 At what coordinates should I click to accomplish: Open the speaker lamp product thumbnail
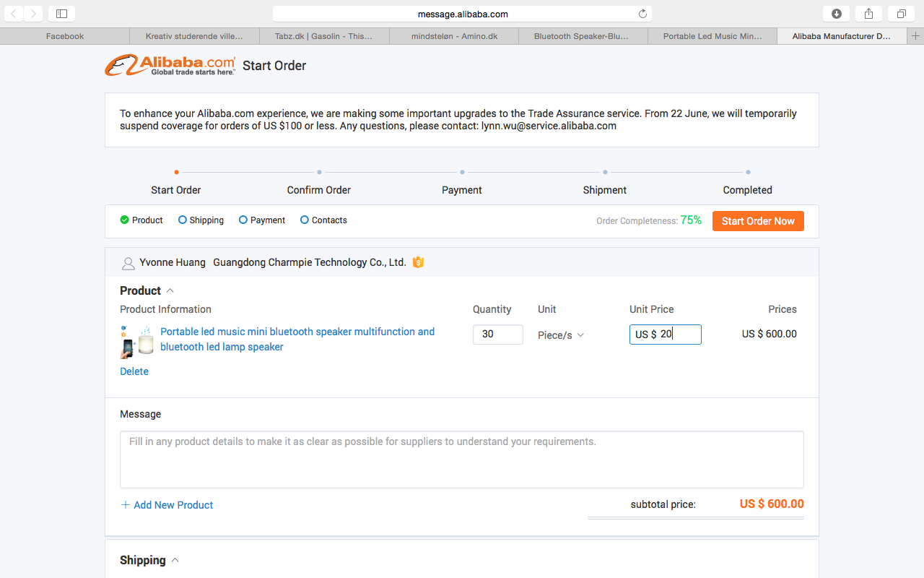tap(137, 342)
